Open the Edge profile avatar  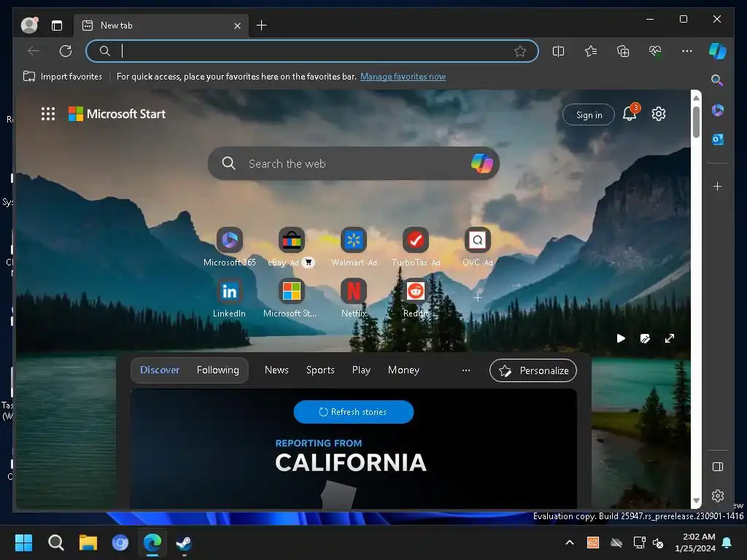pyautogui.click(x=29, y=26)
